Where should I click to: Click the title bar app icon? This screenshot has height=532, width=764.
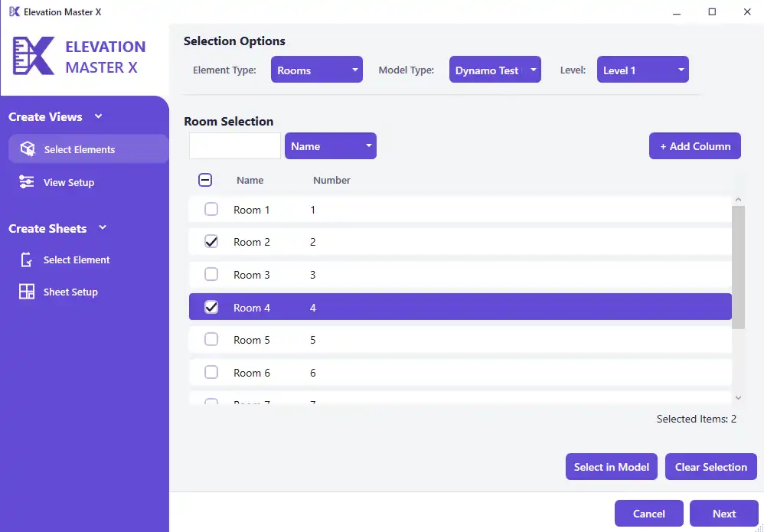click(x=14, y=12)
